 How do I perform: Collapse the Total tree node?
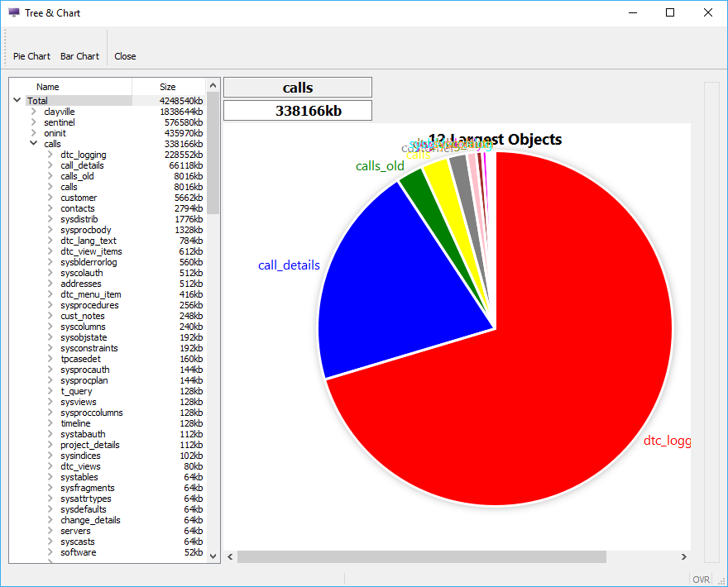point(17,101)
